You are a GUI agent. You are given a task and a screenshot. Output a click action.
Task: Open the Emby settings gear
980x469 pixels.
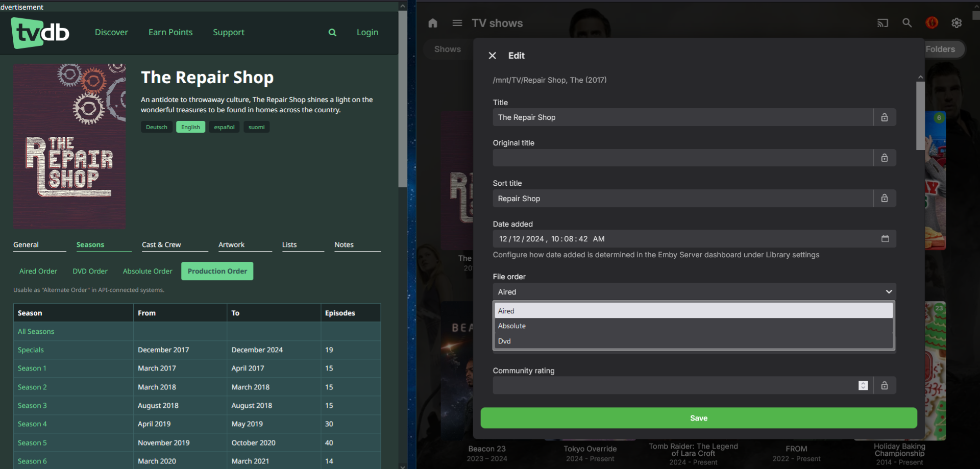(x=957, y=23)
